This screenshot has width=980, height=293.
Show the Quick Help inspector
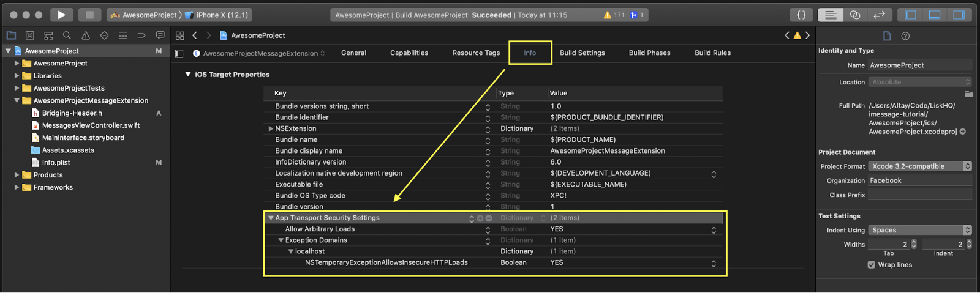pos(905,36)
